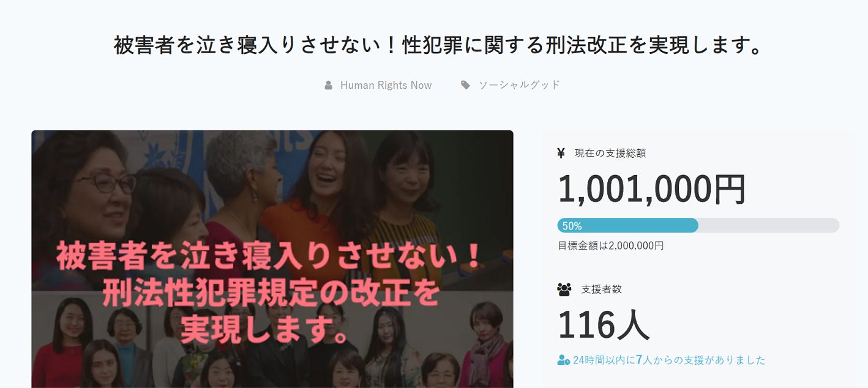Click the 現在の支援総額 label

pyautogui.click(x=610, y=153)
